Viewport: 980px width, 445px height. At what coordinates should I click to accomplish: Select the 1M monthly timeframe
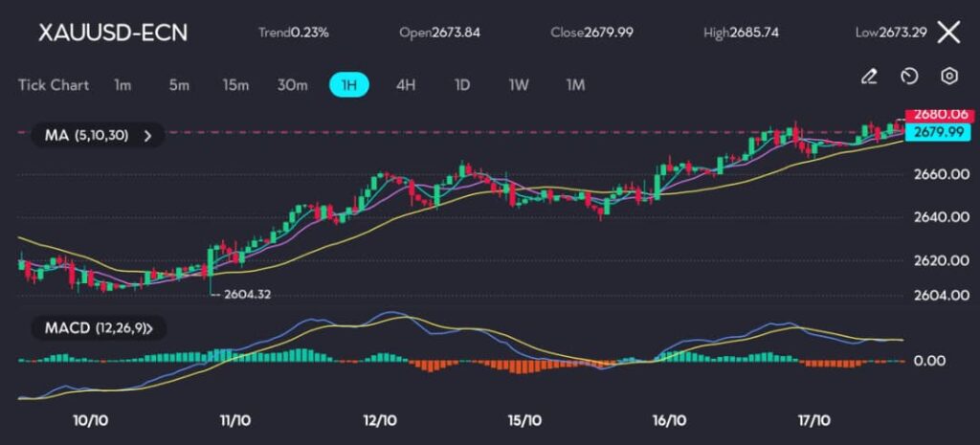click(575, 85)
